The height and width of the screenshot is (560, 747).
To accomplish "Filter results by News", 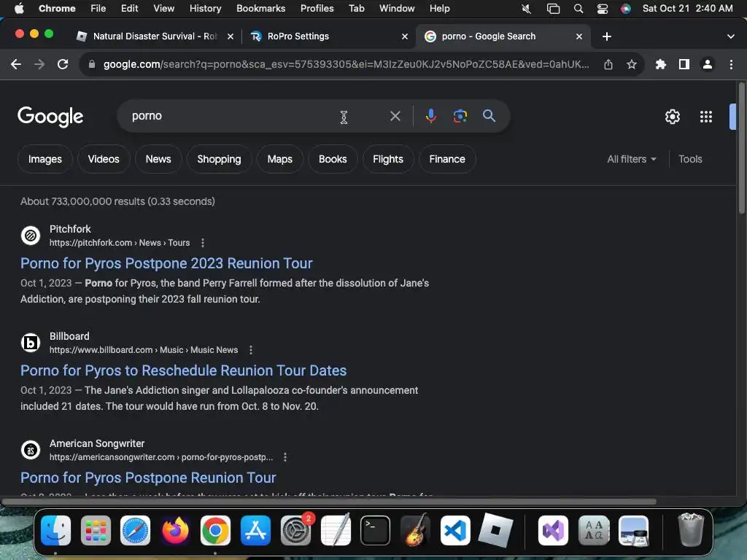I will pyautogui.click(x=158, y=159).
